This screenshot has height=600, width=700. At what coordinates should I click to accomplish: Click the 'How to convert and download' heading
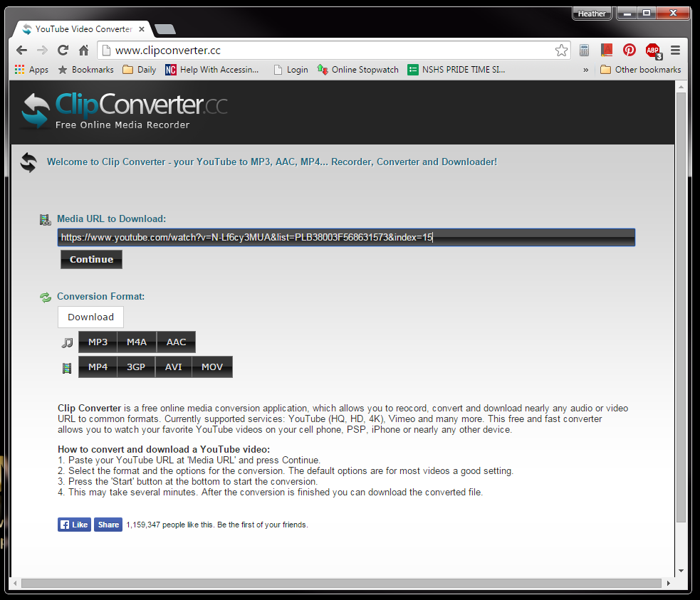pyautogui.click(x=164, y=449)
